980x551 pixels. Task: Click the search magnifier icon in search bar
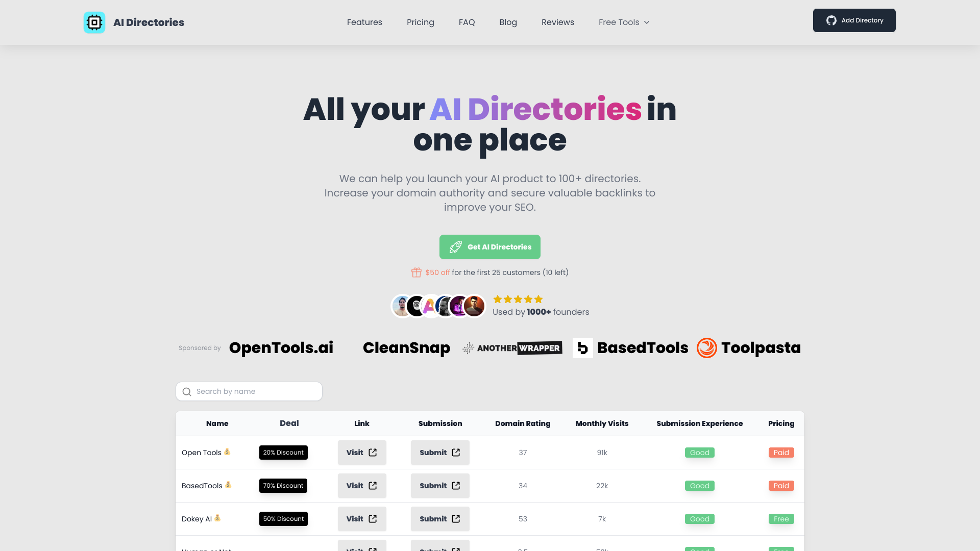pos(187,391)
